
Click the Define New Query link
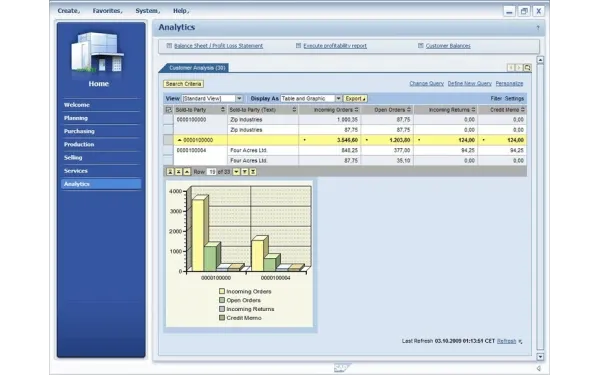(470, 83)
